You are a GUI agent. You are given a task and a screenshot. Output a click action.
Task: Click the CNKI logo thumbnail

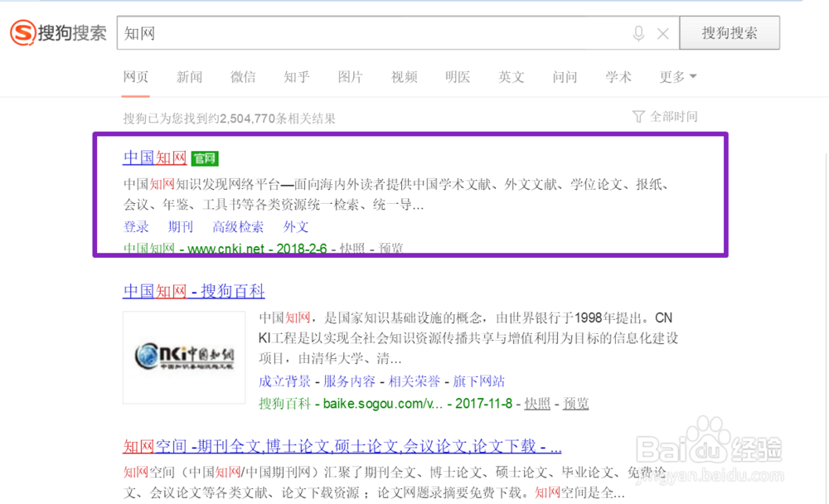click(184, 357)
